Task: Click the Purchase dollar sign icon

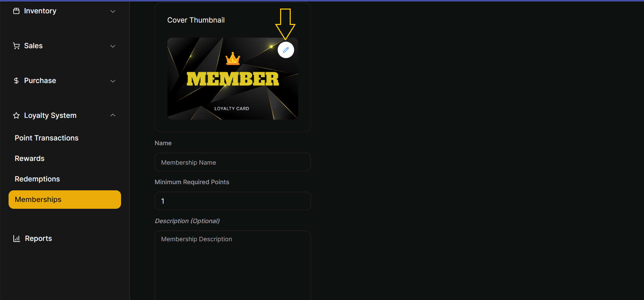Action: point(16,81)
